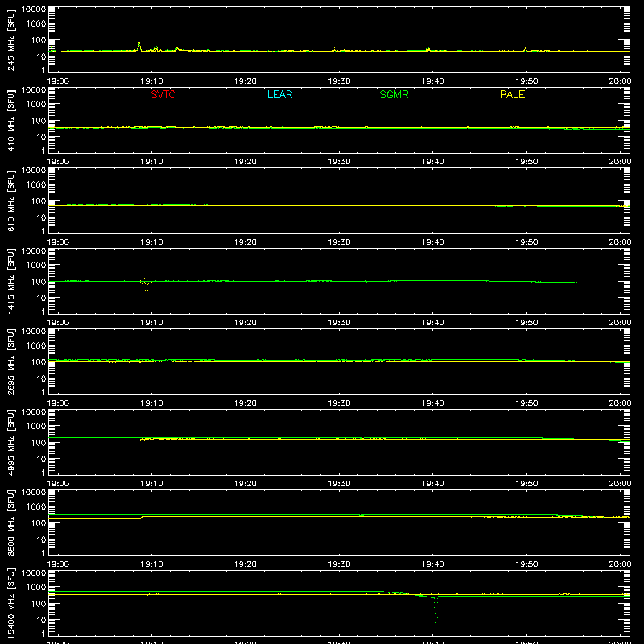The width and height of the screenshot is (644, 644).
Task: Click 19:40 tick label under 410 MHz plot
Action: pyautogui.click(x=433, y=162)
